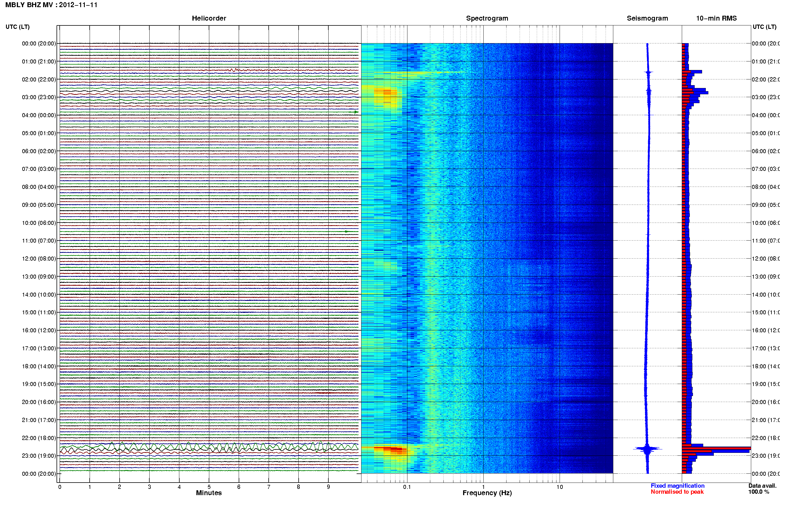Select the Spectrogram panel heading
812x508 pixels.
(x=487, y=19)
